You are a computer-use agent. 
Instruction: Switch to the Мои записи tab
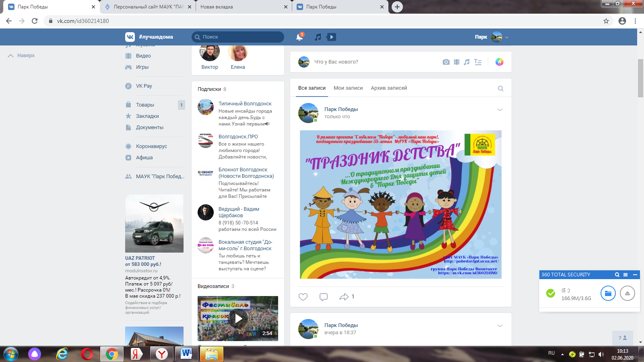click(x=348, y=88)
